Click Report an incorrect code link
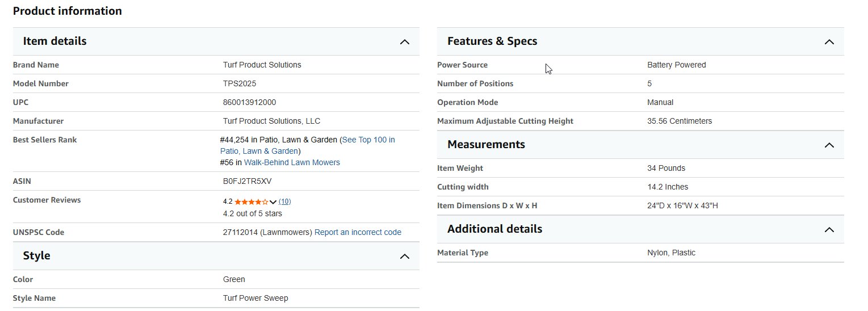The image size is (868, 311). 358,232
